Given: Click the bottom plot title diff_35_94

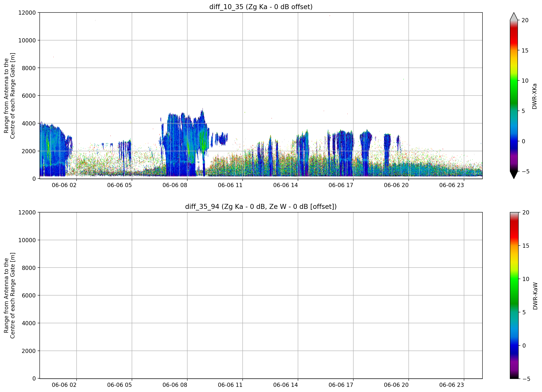Looking at the screenshot, I should (x=261, y=207).
